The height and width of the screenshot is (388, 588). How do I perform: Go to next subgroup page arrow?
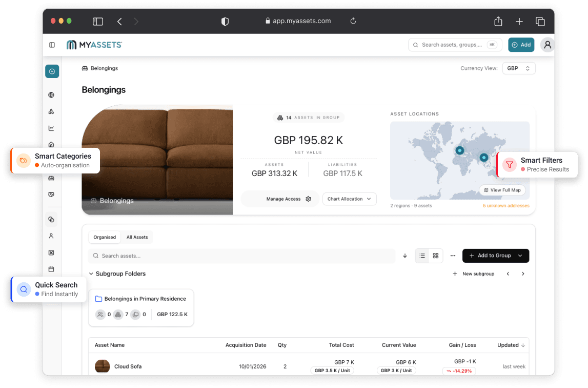point(523,274)
